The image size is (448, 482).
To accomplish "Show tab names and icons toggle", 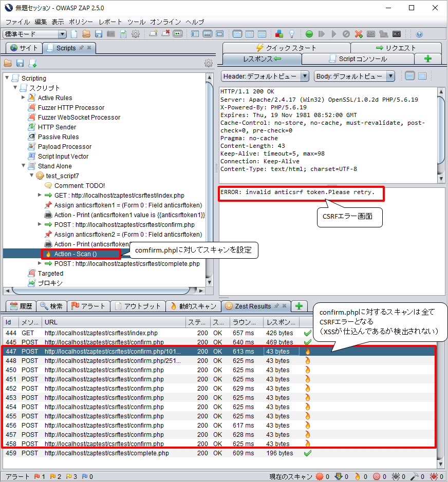I will 178,34.
